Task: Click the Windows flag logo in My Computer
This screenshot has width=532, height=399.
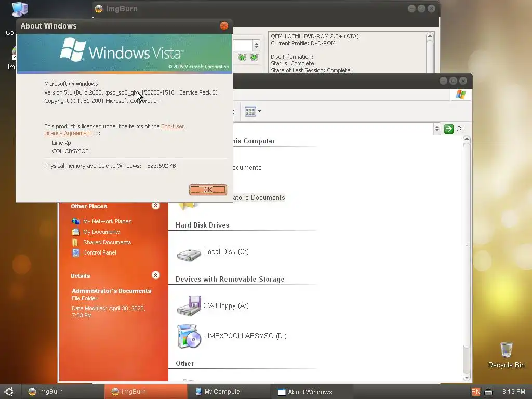Action: [x=460, y=95]
